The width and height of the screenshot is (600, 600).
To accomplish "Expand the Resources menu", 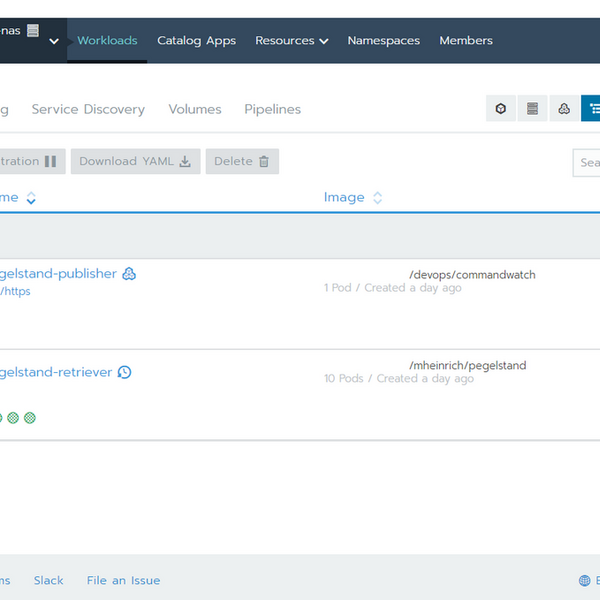I will [x=291, y=41].
